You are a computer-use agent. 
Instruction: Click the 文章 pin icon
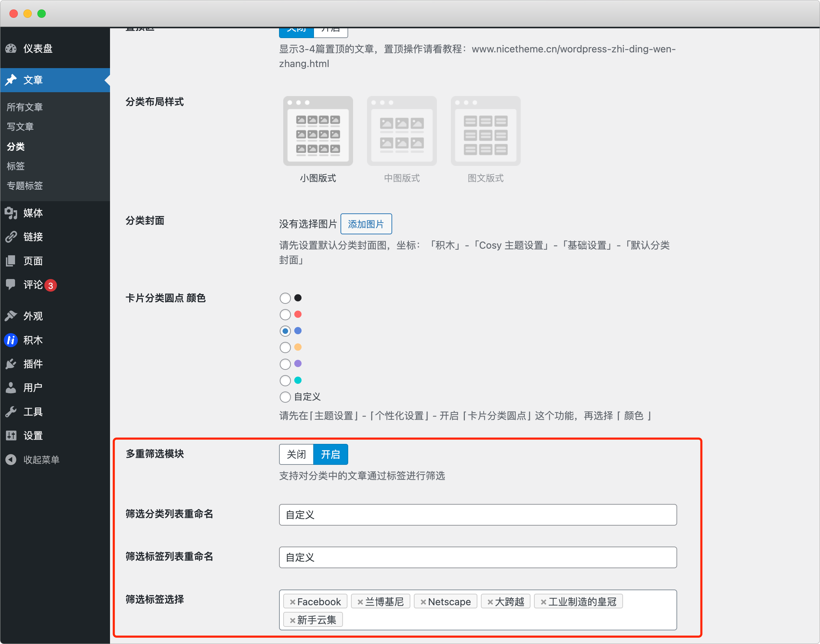coord(11,80)
